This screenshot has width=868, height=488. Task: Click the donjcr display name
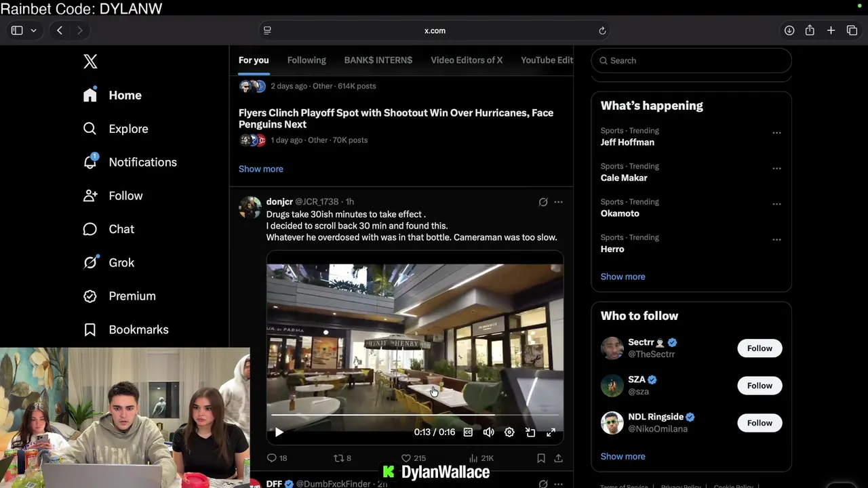(279, 202)
